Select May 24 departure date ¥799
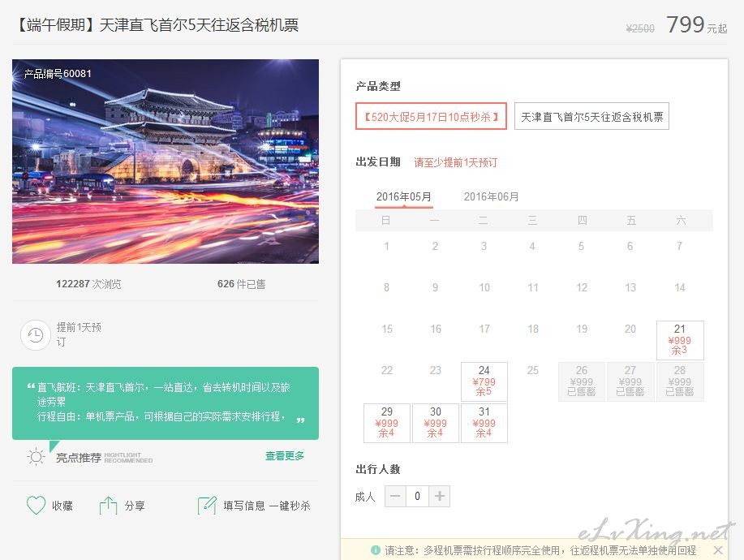744x560 pixels. point(484,381)
